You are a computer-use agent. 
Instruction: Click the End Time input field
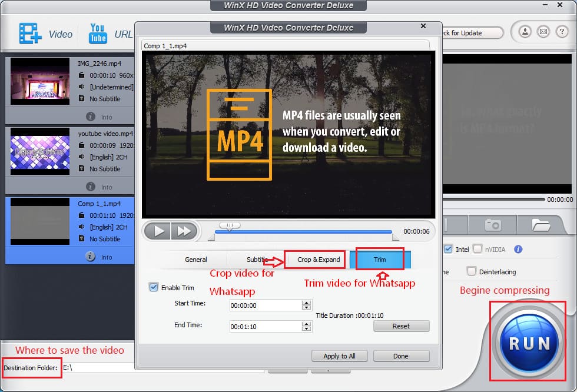coord(266,327)
